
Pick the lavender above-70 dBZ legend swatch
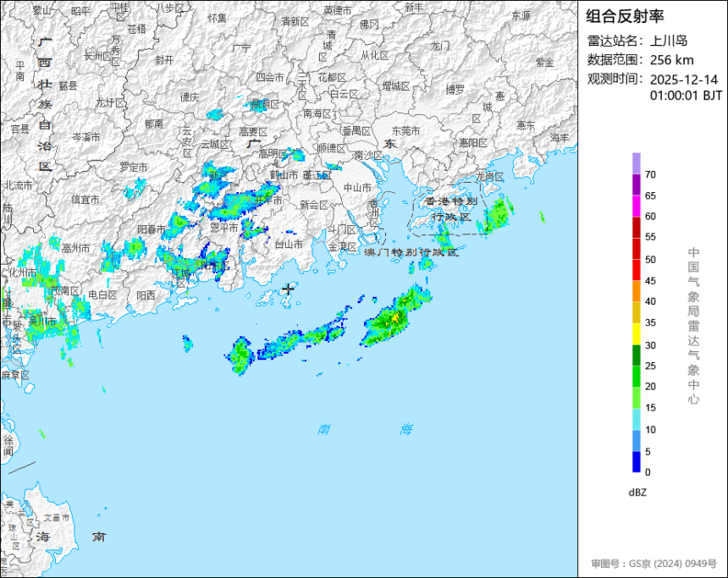[x=636, y=163]
